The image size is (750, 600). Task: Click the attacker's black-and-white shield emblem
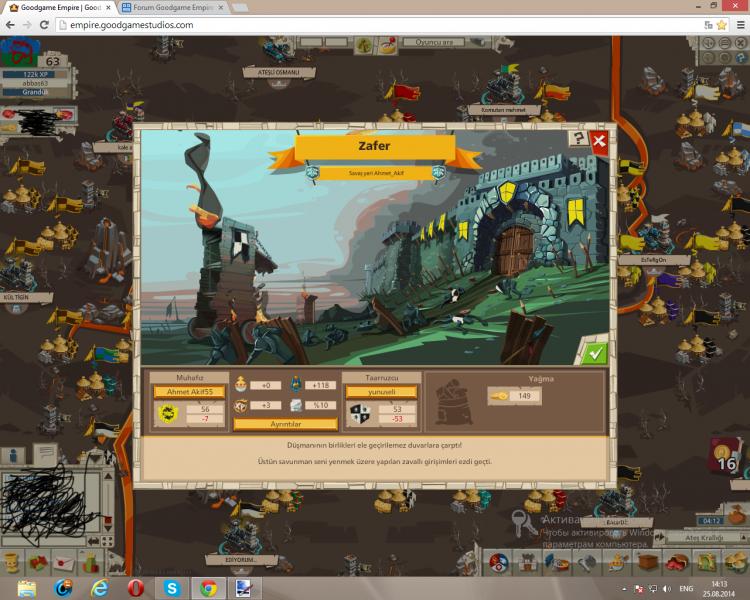(x=360, y=413)
